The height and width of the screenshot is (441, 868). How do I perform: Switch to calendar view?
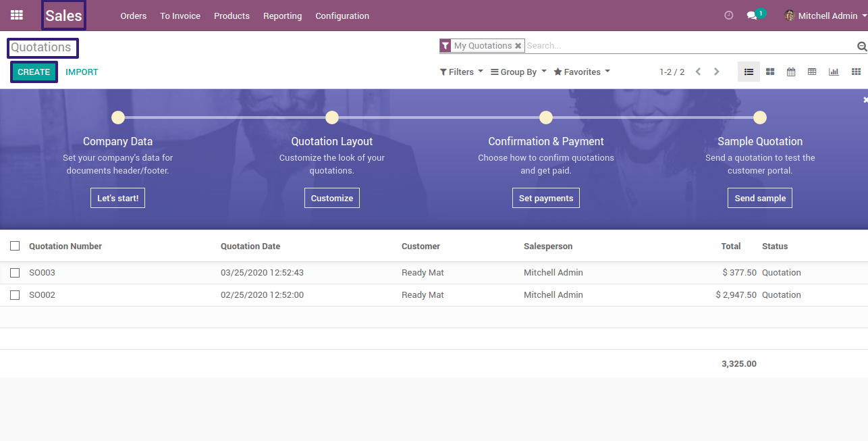(x=791, y=72)
